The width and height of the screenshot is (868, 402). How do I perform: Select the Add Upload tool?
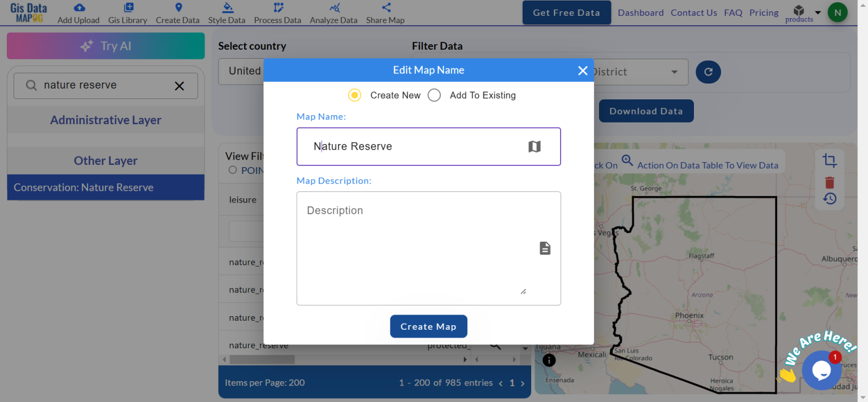click(78, 12)
